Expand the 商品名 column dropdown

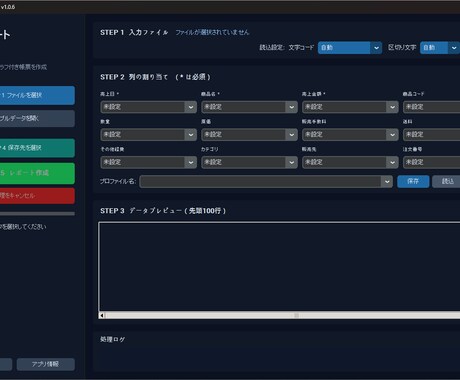[249, 107]
